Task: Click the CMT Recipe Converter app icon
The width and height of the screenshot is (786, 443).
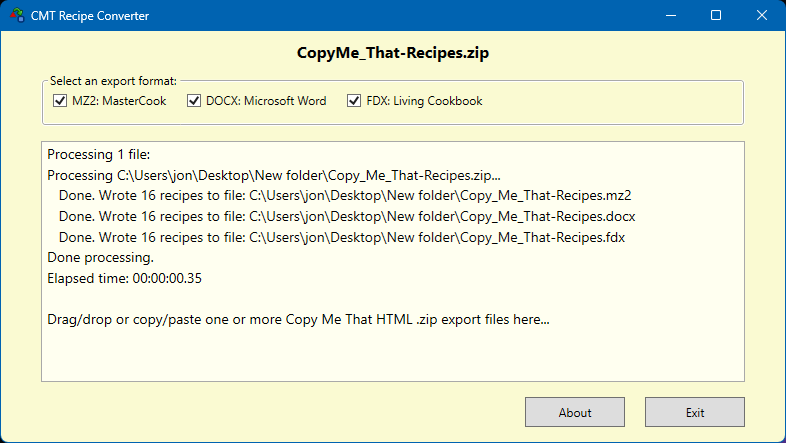Action: click(x=17, y=15)
